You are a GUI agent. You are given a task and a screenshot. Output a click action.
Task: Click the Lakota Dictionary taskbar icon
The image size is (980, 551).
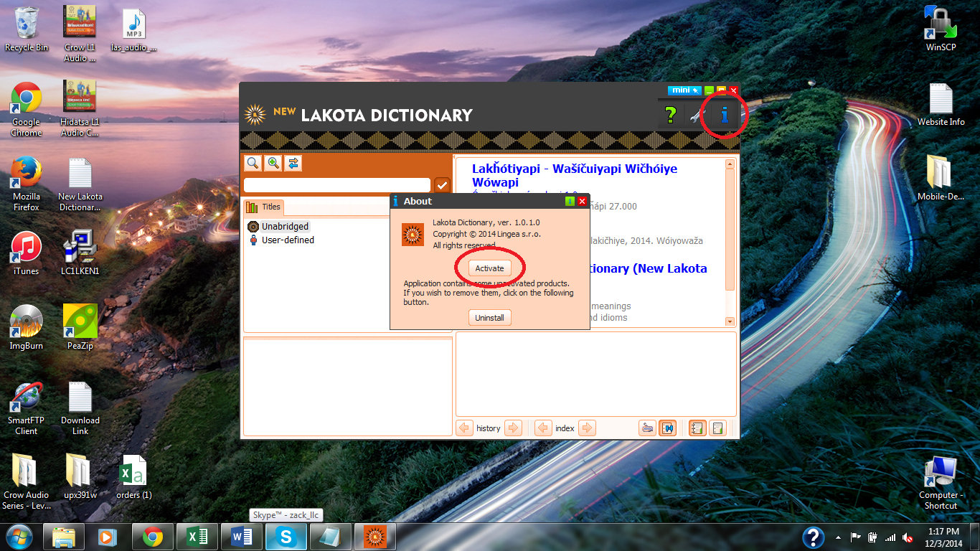point(375,537)
